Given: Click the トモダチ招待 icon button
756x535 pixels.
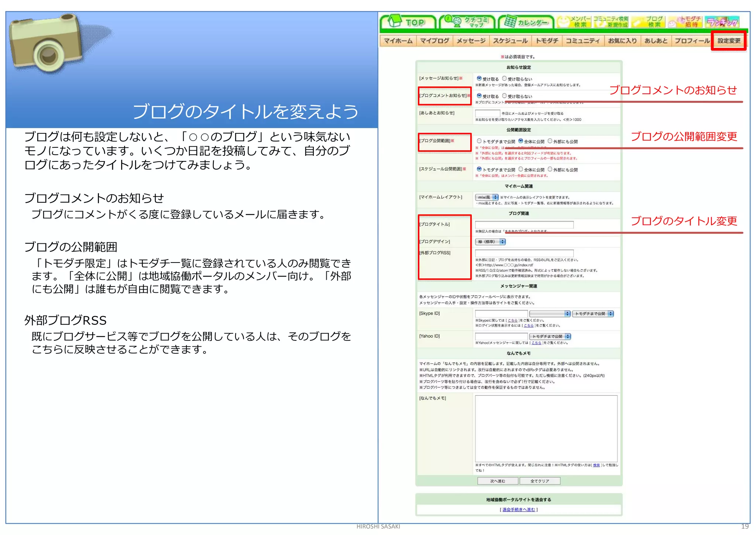Looking at the screenshot, I should (x=685, y=22).
